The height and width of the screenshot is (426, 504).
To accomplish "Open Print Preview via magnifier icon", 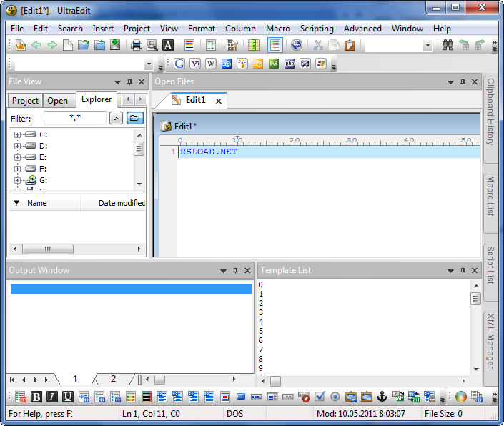I will point(152,45).
